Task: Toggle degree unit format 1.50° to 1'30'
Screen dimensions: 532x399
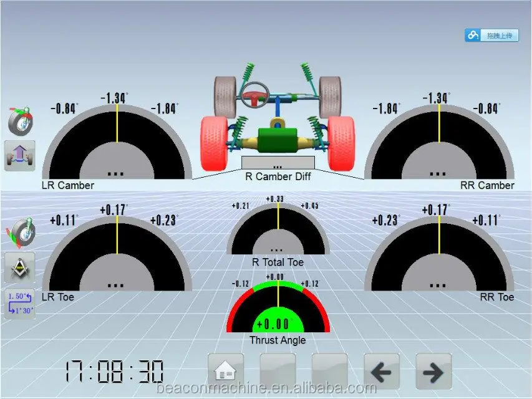Action: coord(20,304)
